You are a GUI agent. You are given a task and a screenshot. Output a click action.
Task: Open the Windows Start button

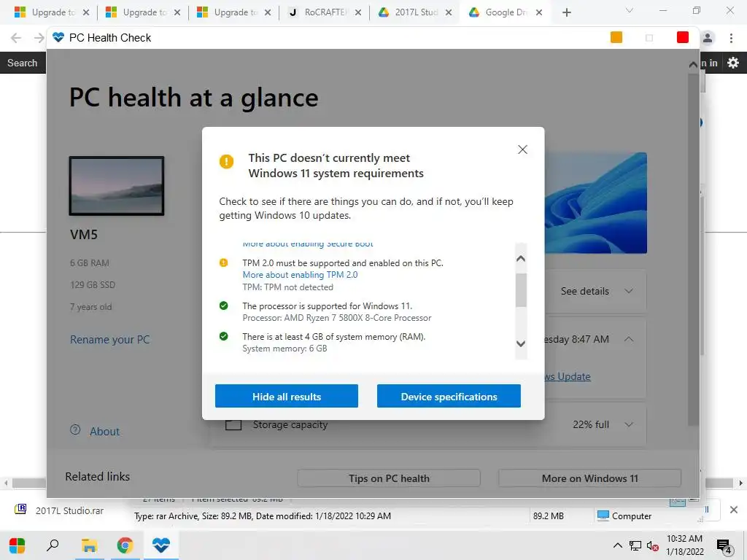click(x=18, y=545)
